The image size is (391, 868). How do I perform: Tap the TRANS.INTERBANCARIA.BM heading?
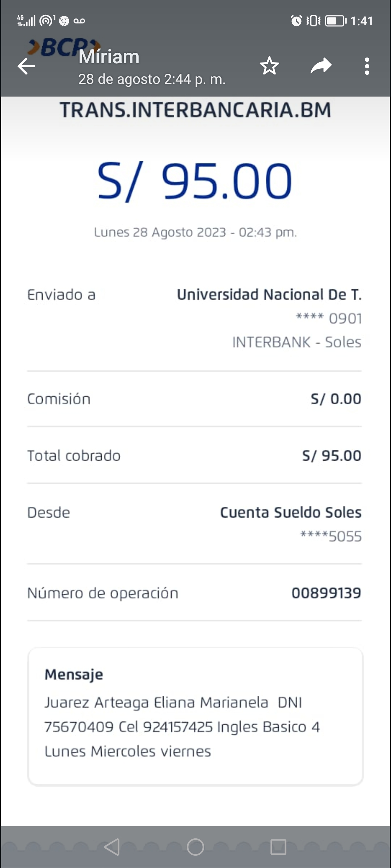tap(195, 110)
